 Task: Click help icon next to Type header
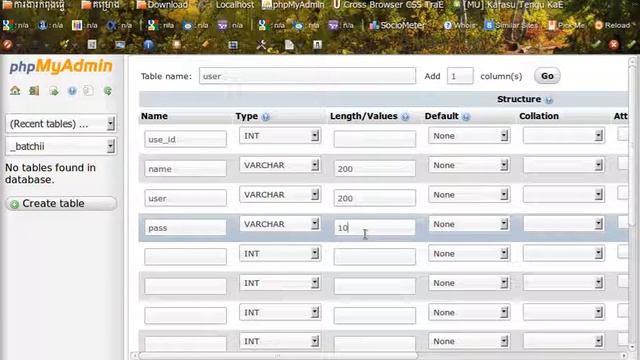[266, 117]
